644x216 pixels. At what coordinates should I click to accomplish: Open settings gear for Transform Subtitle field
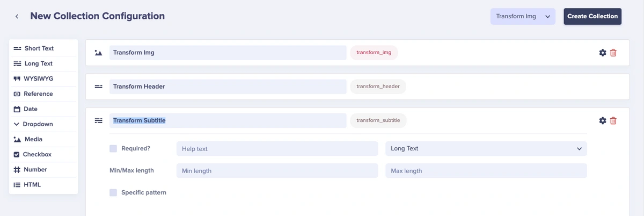603,120
